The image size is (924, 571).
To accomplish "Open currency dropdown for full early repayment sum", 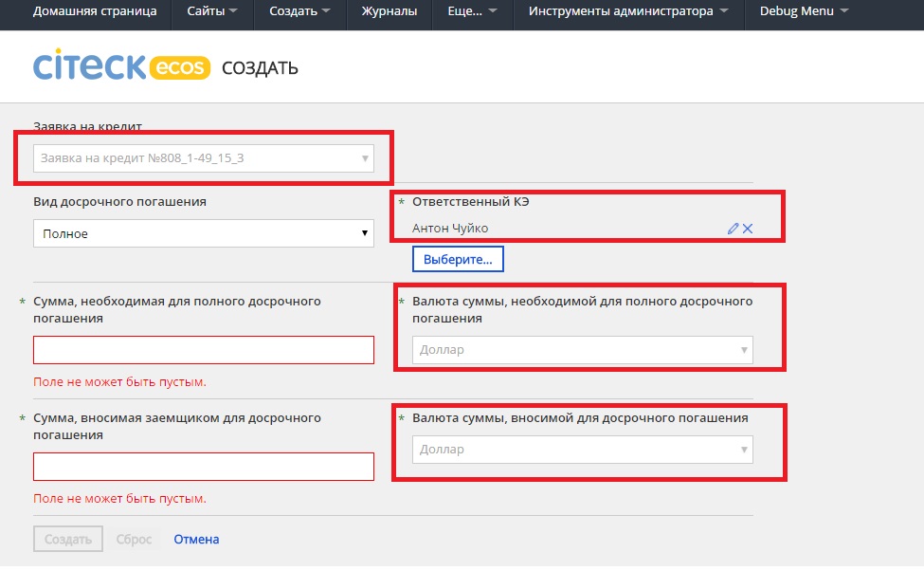I will point(582,350).
